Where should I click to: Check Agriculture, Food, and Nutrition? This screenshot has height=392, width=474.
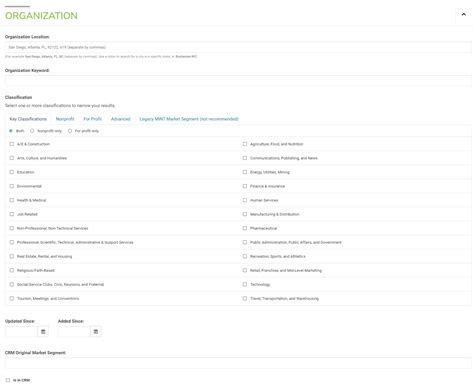245,144
